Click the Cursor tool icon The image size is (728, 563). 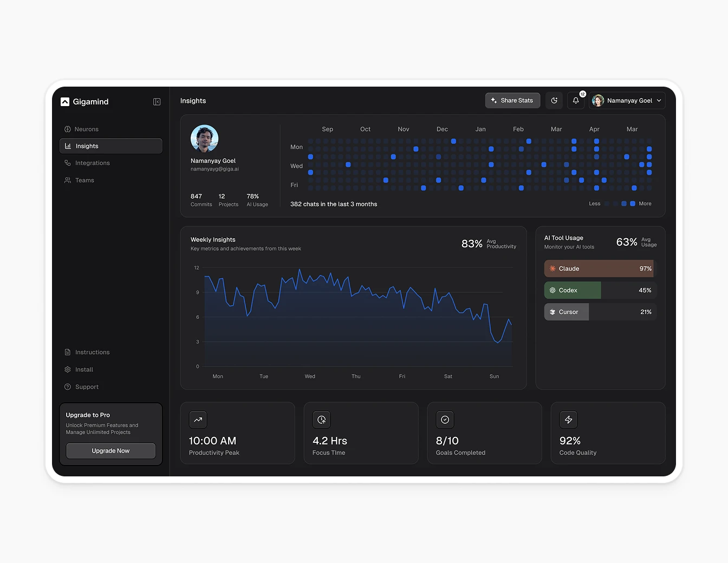point(552,312)
